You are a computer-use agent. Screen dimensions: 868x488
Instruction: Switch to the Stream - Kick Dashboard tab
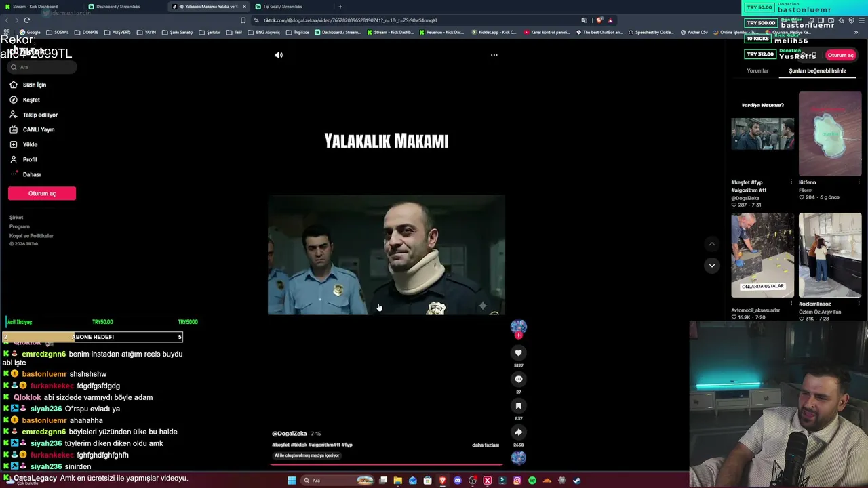(42, 7)
